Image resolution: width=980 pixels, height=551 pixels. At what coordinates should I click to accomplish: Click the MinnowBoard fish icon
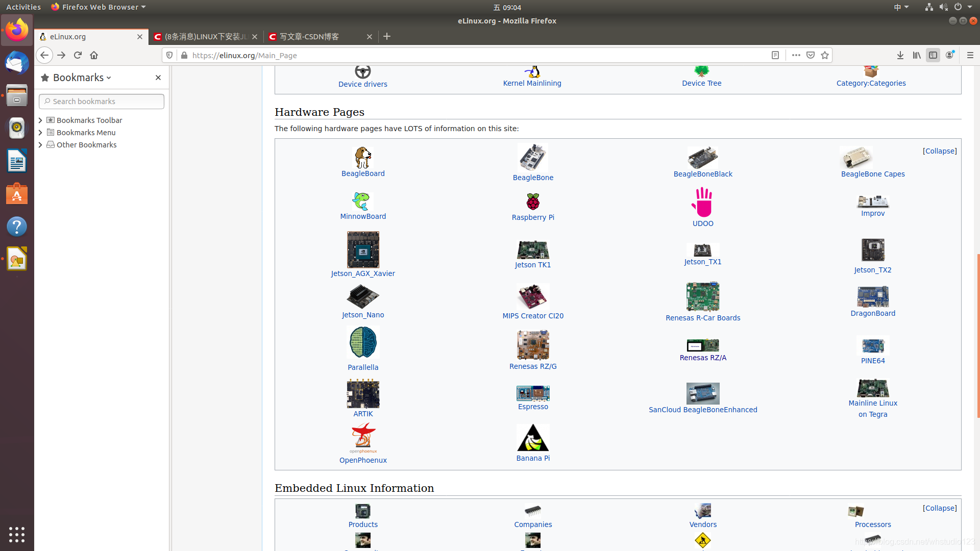[x=362, y=202]
